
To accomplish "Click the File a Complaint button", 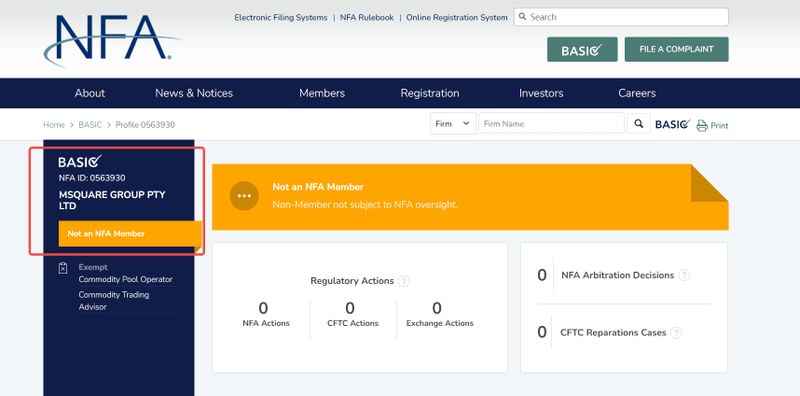I will [x=677, y=50].
